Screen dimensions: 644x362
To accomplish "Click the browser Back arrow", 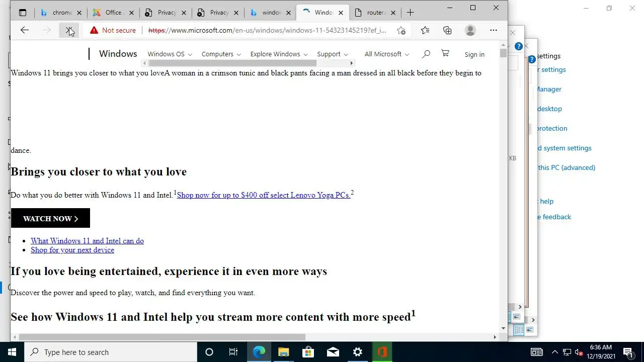I will click(x=24, y=30).
